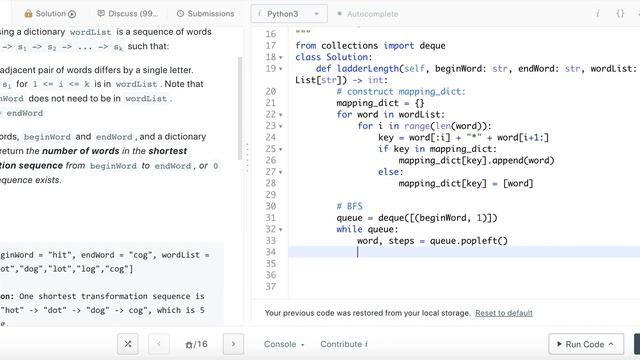Image resolution: width=640 pixels, height=360 pixels.
Task: Go to the previous problem arrow
Action: point(158,344)
